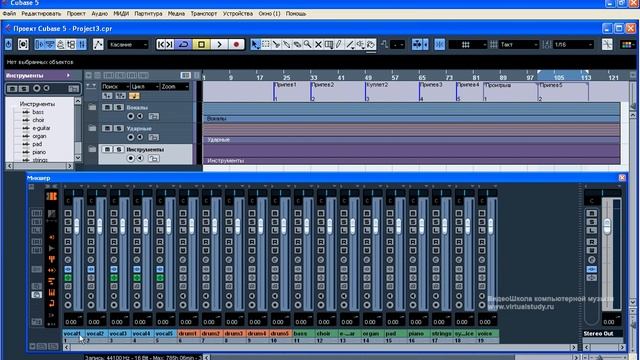Click the Stereo Out volume fader
This screenshot has width=640, height=360.
tap(607, 226)
